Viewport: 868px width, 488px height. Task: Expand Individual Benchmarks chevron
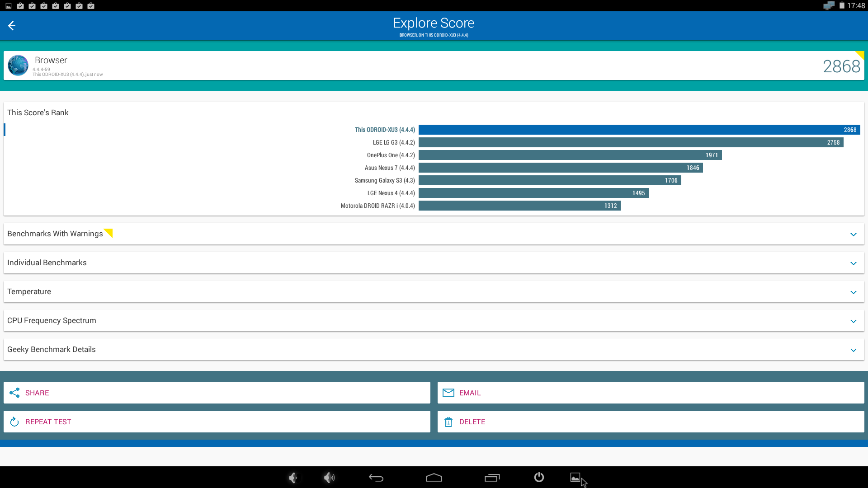pyautogui.click(x=854, y=263)
